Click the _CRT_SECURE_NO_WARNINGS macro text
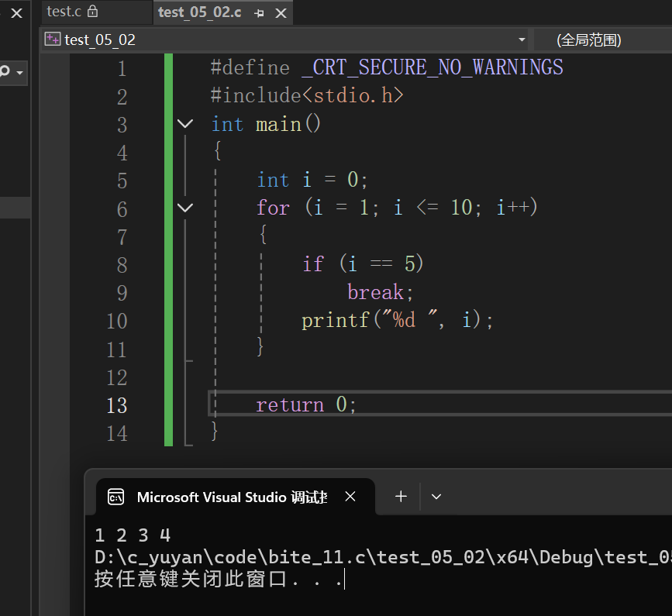Screen dimensions: 672x616 click(x=432, y=67)
